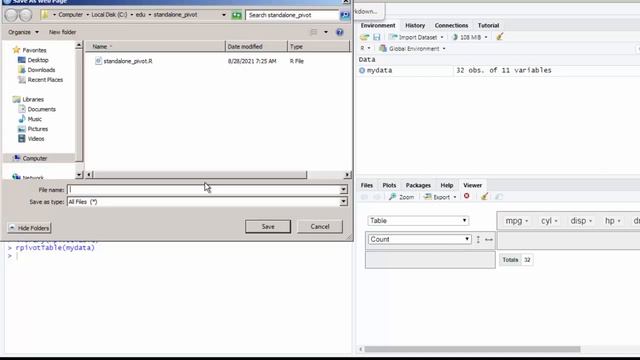Image resolution: width=640 pixels, height=360 pixels.
Task: Switch to Connections tab in RStudio
Action: pos(451,25)
